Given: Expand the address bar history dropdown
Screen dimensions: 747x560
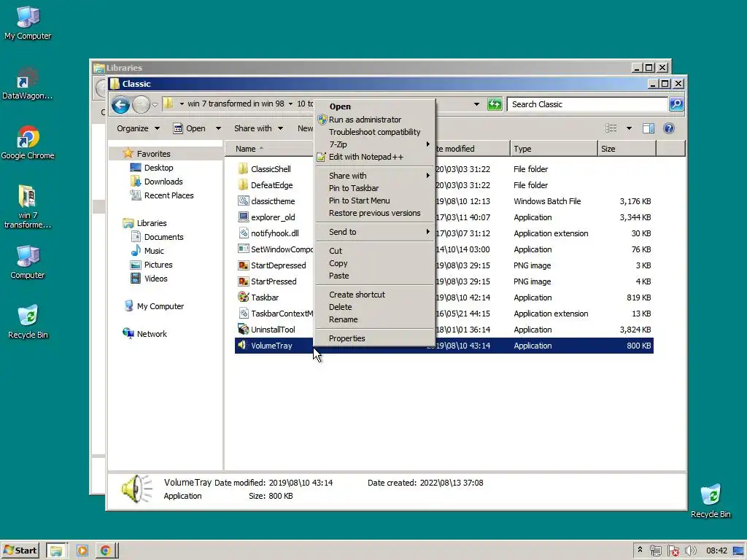Looking at the screenshot, I should coord(476,104).
